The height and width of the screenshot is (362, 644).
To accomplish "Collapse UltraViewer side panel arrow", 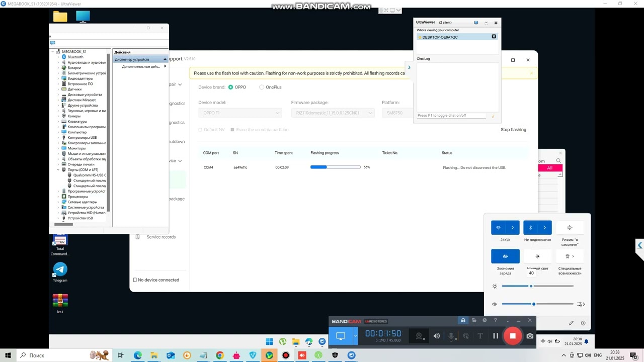I will click(409, 67).
